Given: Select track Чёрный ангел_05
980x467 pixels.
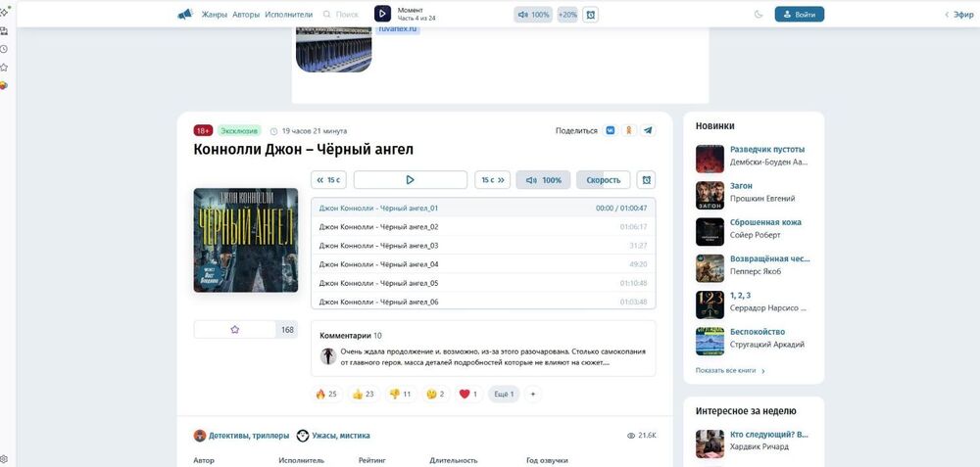Looking at the screenshot, I should (483, 283).
